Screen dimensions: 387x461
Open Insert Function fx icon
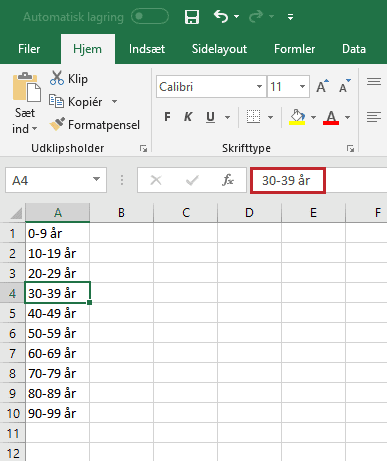tap(228, 180)
